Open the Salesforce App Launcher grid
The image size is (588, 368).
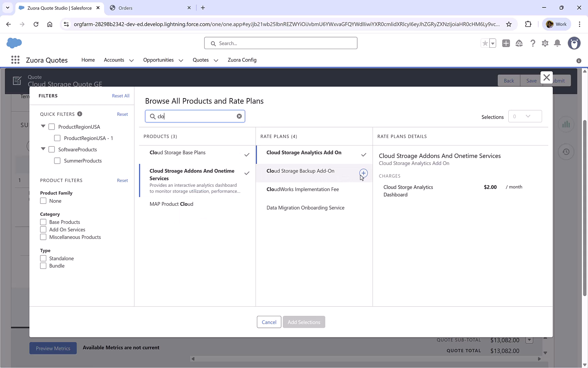[x=15, y=60]
